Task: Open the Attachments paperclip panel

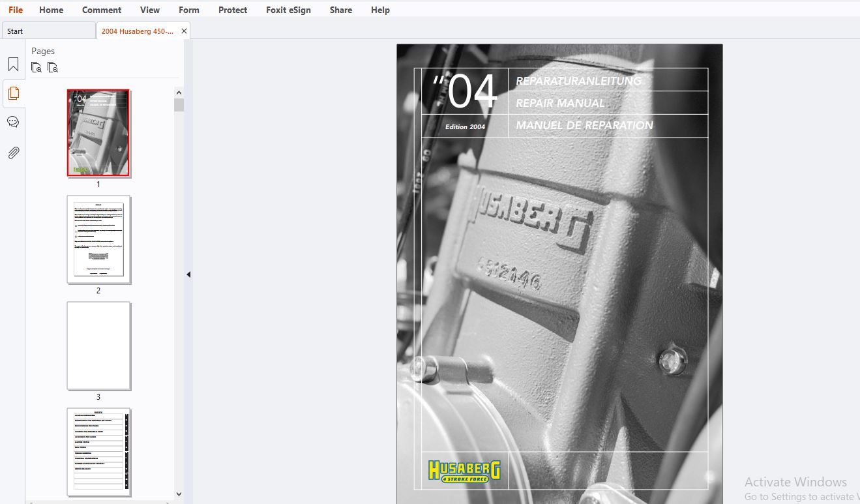Action: click(x=13, y=153)
